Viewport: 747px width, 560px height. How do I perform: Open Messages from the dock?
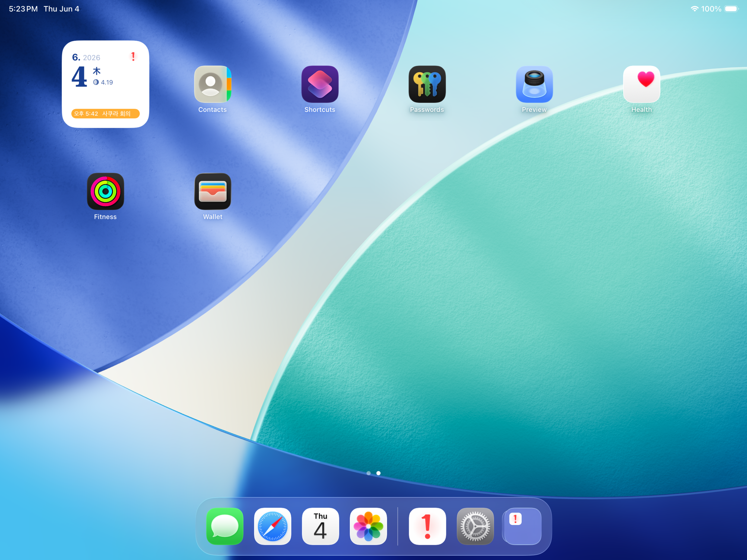(224, 526)
